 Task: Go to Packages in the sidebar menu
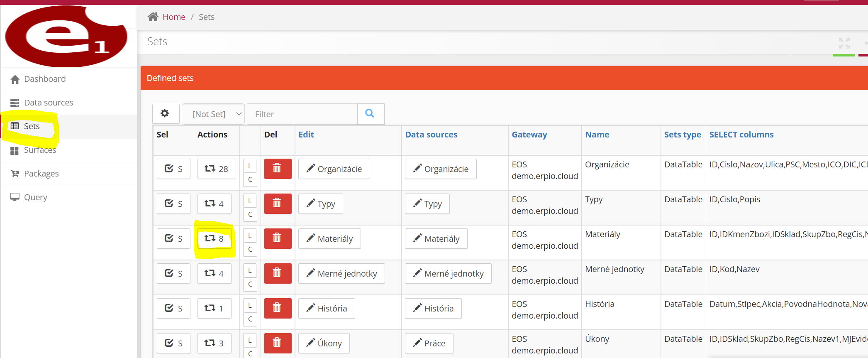pos(41,174)
